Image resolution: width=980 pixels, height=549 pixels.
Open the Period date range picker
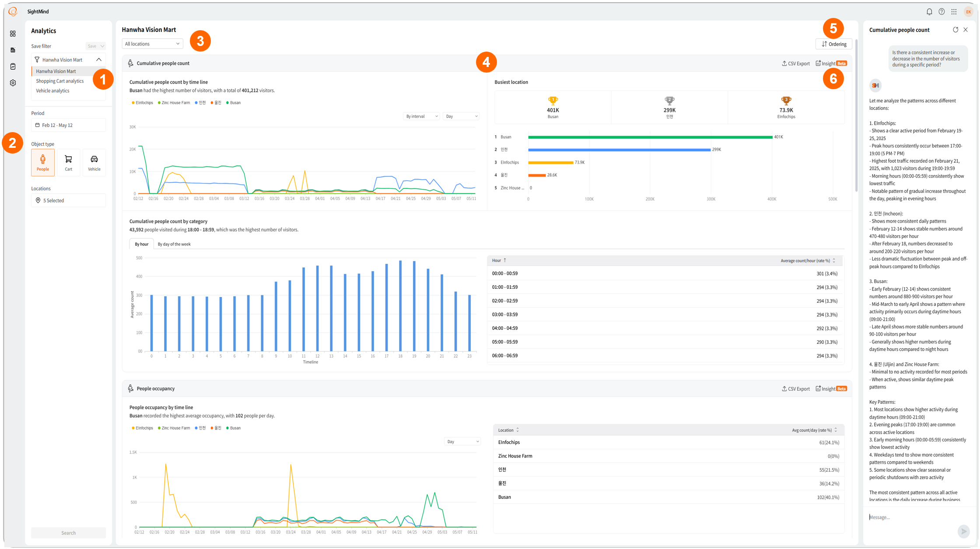(x=68, y=125)
